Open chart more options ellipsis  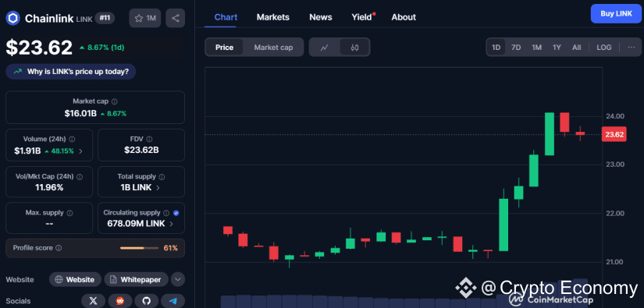pos(632,47)
